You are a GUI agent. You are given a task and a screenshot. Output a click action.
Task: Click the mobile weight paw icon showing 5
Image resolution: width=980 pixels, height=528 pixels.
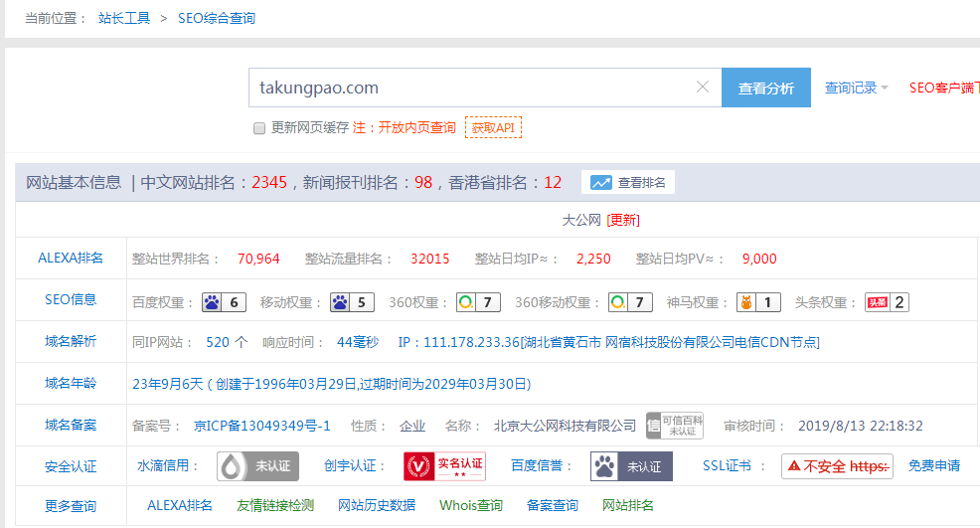coord(352,302)
